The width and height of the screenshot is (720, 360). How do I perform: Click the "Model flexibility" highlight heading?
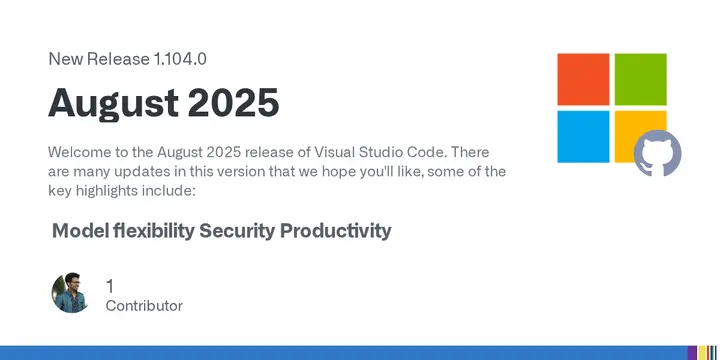pos(124,231)
